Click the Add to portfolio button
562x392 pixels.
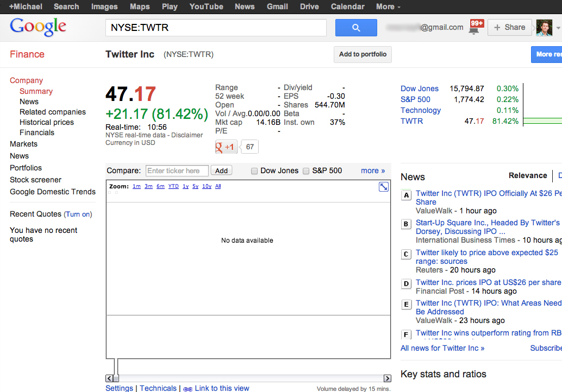click(363, 54)
